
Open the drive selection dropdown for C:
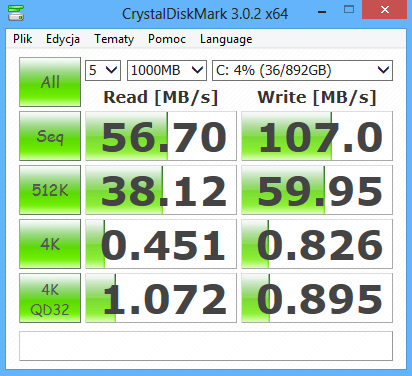[x=302, y=70]
